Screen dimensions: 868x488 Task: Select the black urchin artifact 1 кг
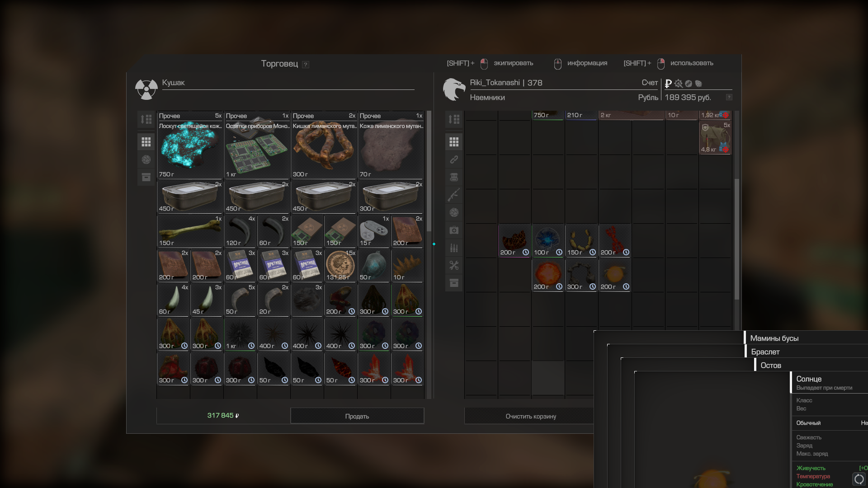click(240, 334)
